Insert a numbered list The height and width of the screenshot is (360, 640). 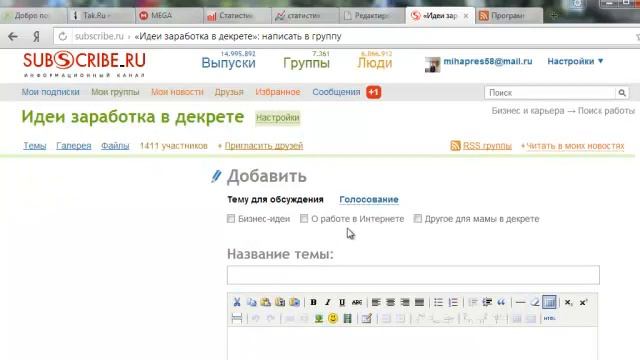pos(453,302)
